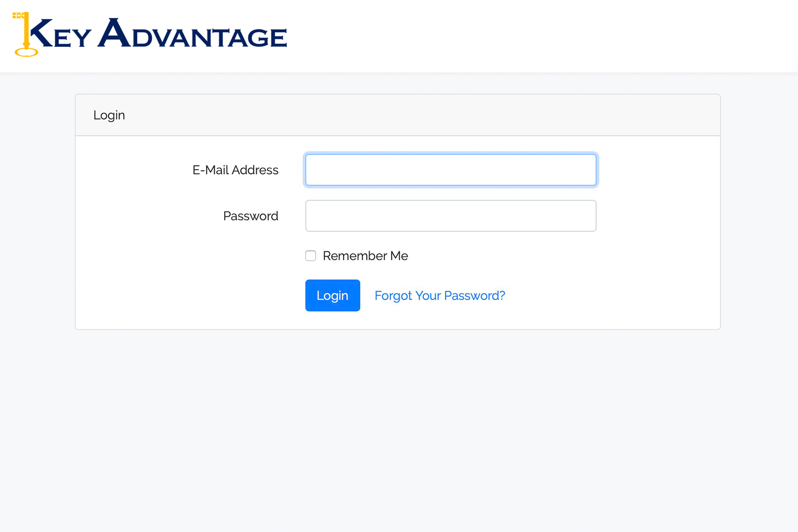Click the large "K" letter of the logo
The height and width of the screenshot is (532, 798).
pos(41,33)
